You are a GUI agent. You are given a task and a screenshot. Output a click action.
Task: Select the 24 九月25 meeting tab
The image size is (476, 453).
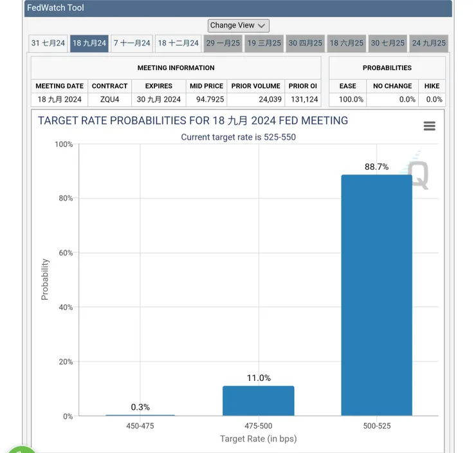coord(428,43)
